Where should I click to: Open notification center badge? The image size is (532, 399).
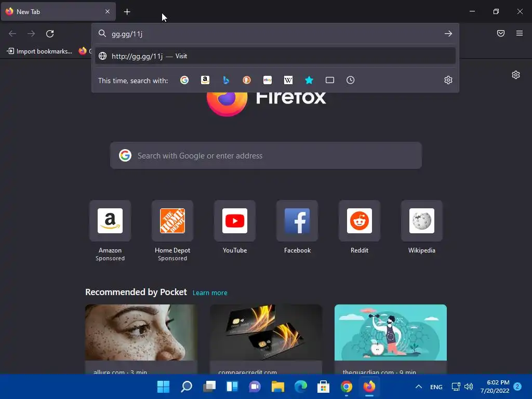(517, 387)
